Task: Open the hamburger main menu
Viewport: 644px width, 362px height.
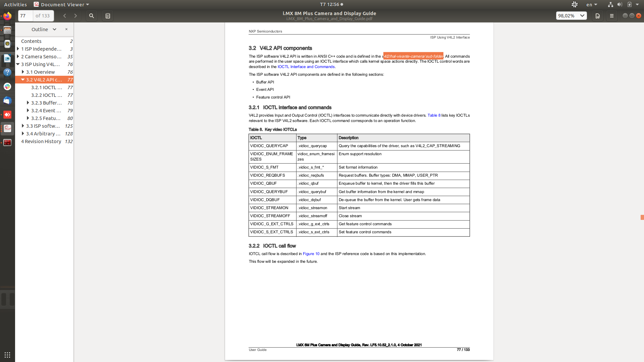Action: 611,16
